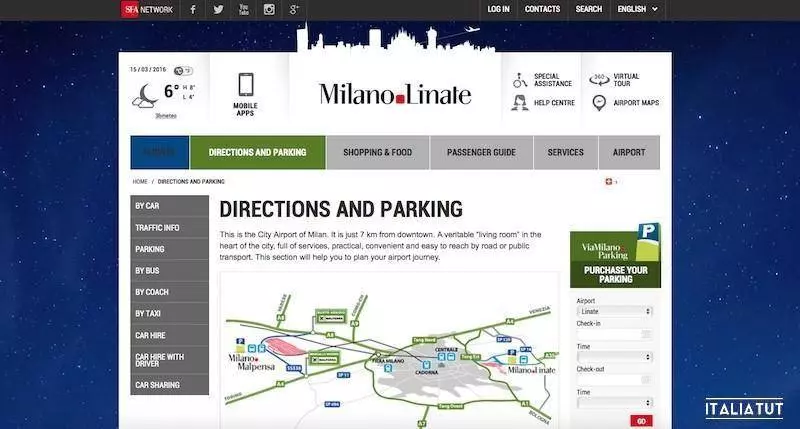Click the Check-in calendar icon
The height and width of the screenshot is (429, 800).
click(x=646, y=334)
